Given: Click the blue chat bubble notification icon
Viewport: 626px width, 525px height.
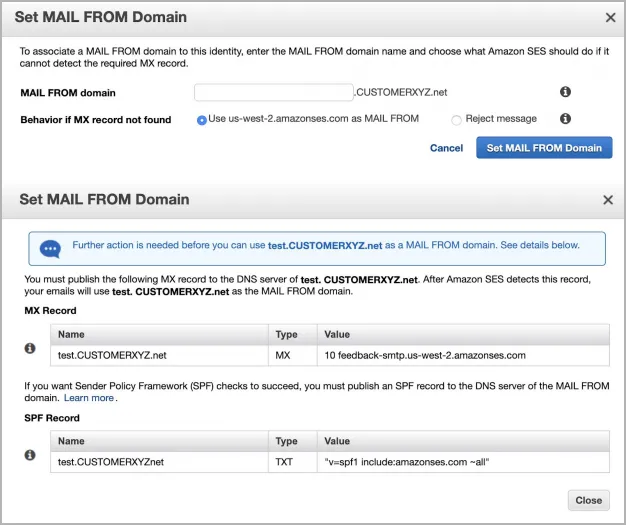Looking at the screenshot, I should coord(50,249).
